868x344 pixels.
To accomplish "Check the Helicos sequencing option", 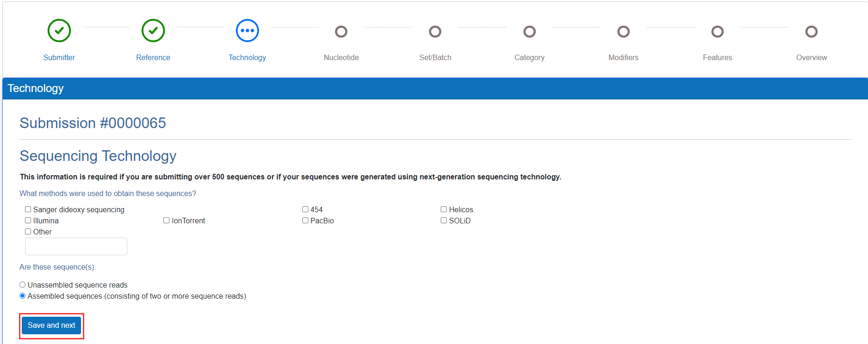I will (x=444, y=209).
